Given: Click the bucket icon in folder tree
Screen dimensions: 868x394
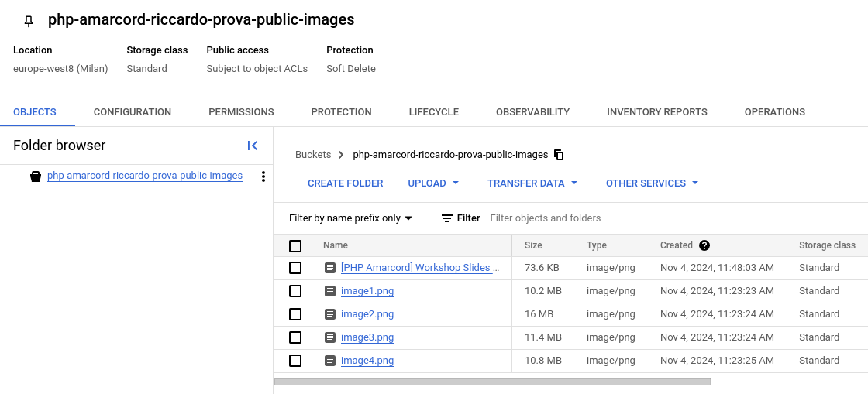Looking at the screenshot, I should (36, 176).
